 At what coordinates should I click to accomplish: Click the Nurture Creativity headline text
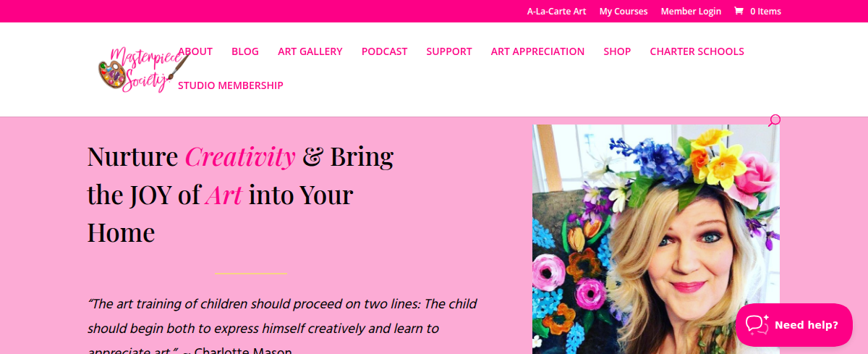(x=240, y=194)
